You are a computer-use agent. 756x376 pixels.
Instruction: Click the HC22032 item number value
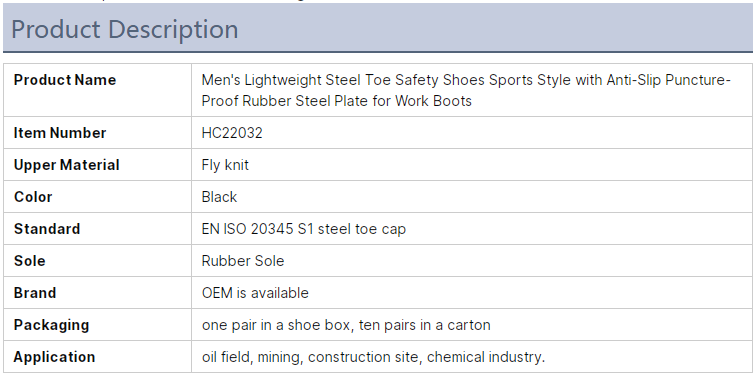point(232,133)
